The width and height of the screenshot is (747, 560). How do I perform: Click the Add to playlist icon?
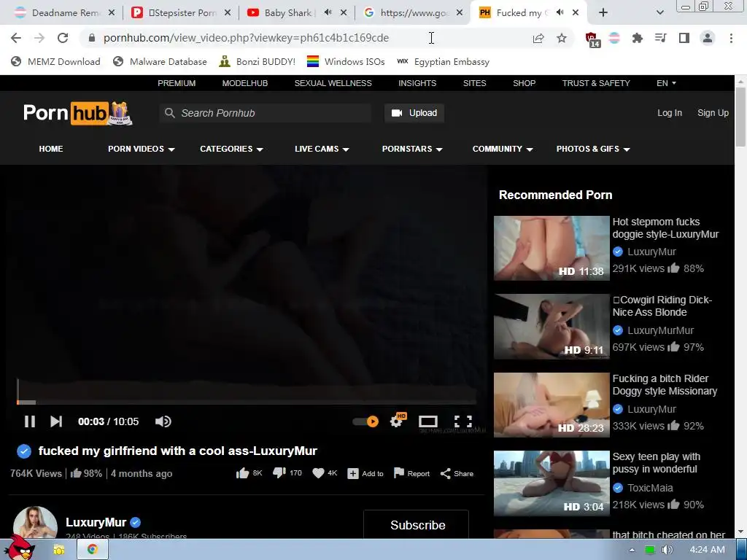pyautogui.click(x=353, y=473)
